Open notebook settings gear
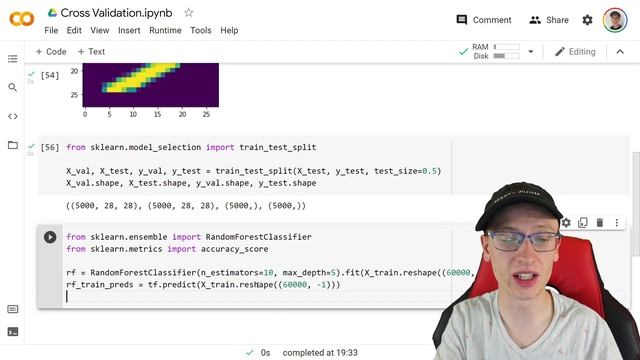 tap(587, 20)
